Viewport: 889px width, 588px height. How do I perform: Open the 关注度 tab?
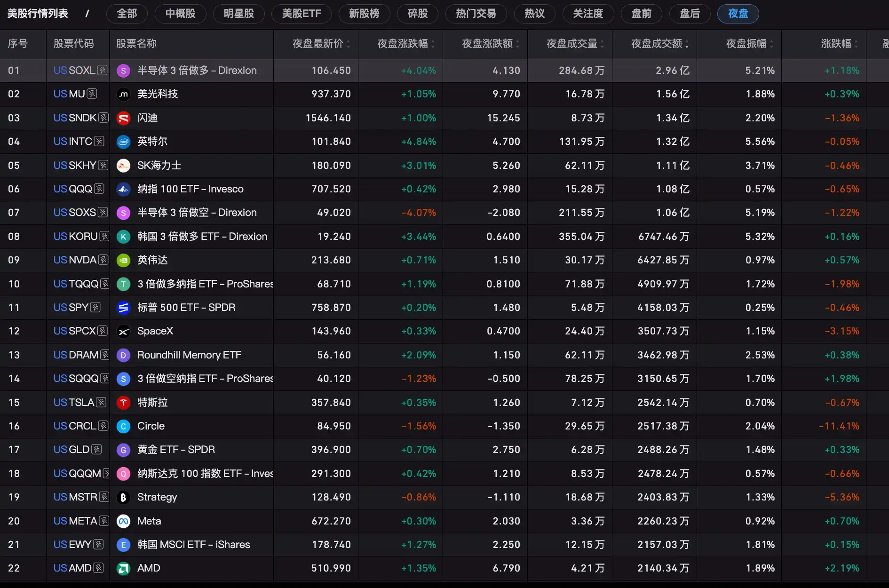588,14
